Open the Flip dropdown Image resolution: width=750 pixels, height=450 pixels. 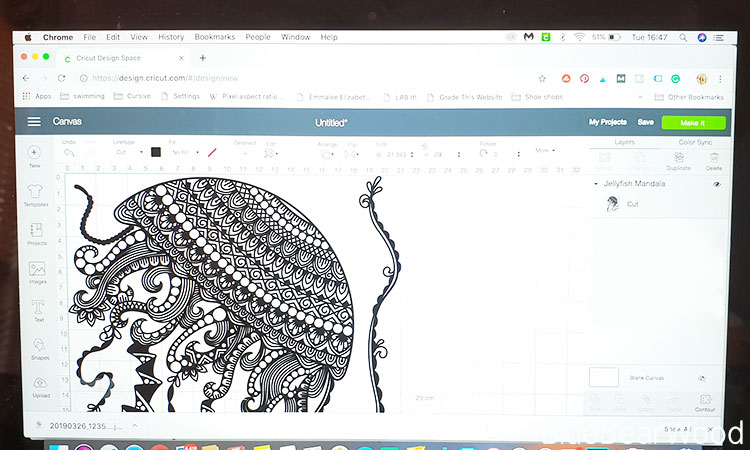[352, 154]
